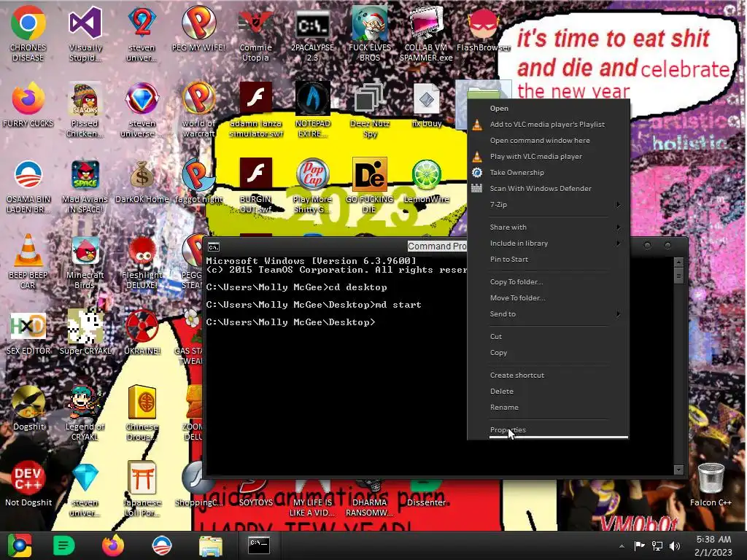The height and width of the screenshot is (560, 747).
Task: Choose Cut in the context menu
Action: tap(548, 337)
